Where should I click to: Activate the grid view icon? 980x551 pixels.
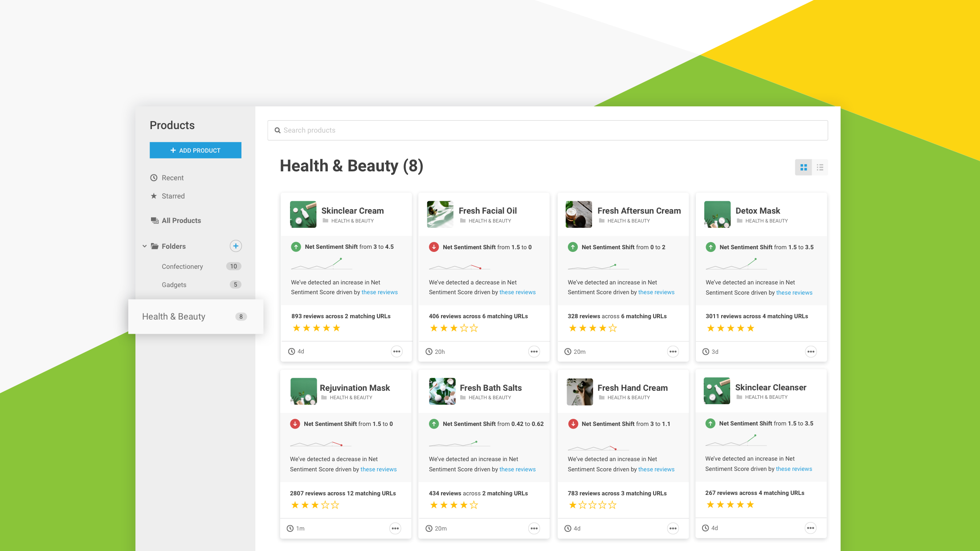(803, 167)
